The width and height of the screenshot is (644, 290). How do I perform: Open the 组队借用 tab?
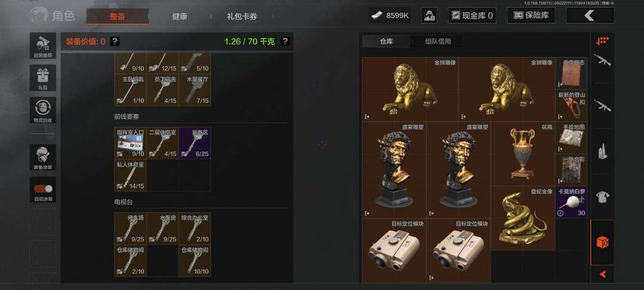pos(438,42)
